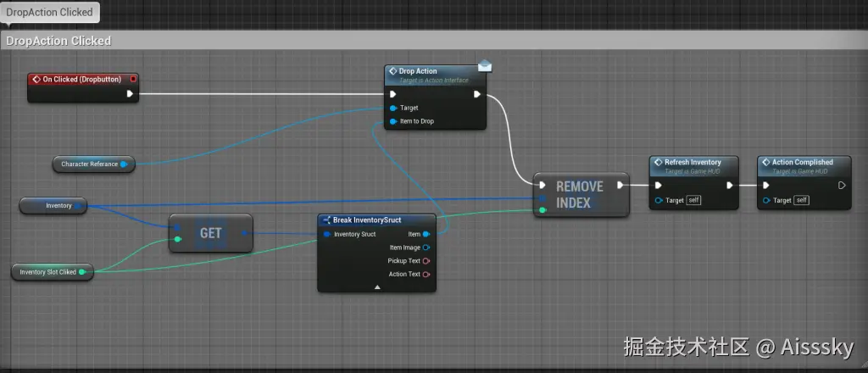Click self target field on Action Complished
Image resolution: width=868 pixels, height=373 pixels.
click(x=802, y=200)
